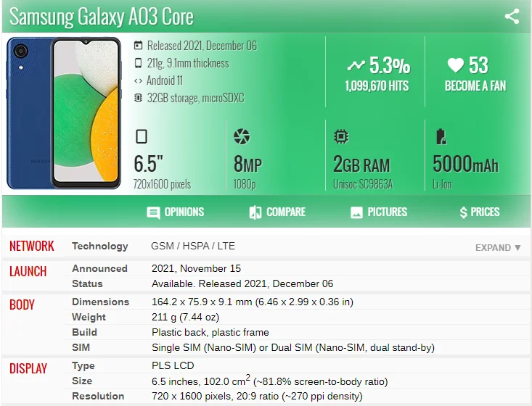The image size is (532, 406).
Task: Click the processor chip icon above 2GB RAM
Action: pos(341,136)
